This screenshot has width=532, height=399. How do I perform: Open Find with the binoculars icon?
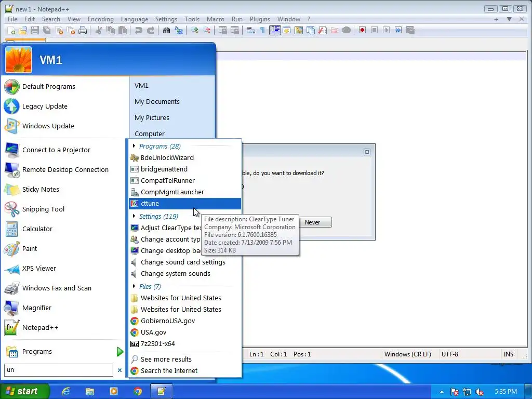tap(166, 31)
